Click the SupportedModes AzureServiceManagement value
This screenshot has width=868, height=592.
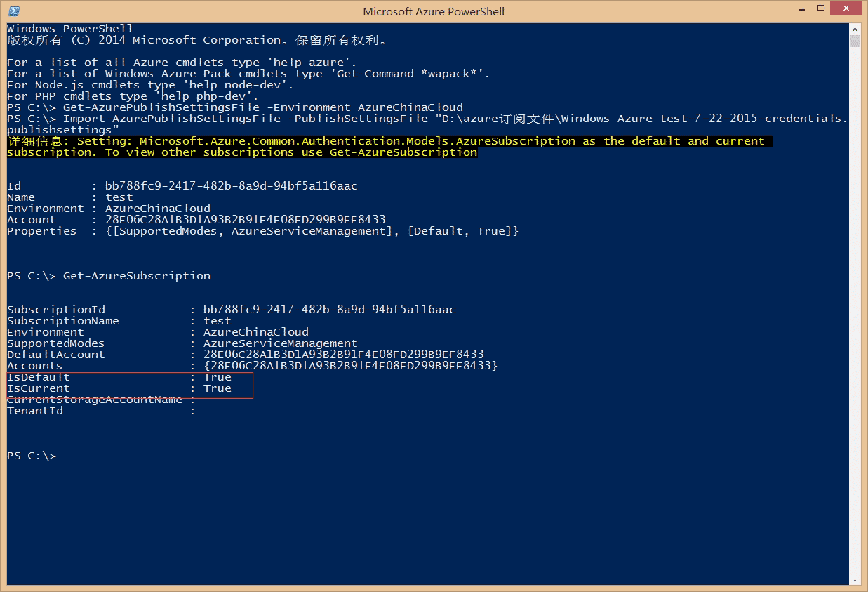click(x=280, y=343)
